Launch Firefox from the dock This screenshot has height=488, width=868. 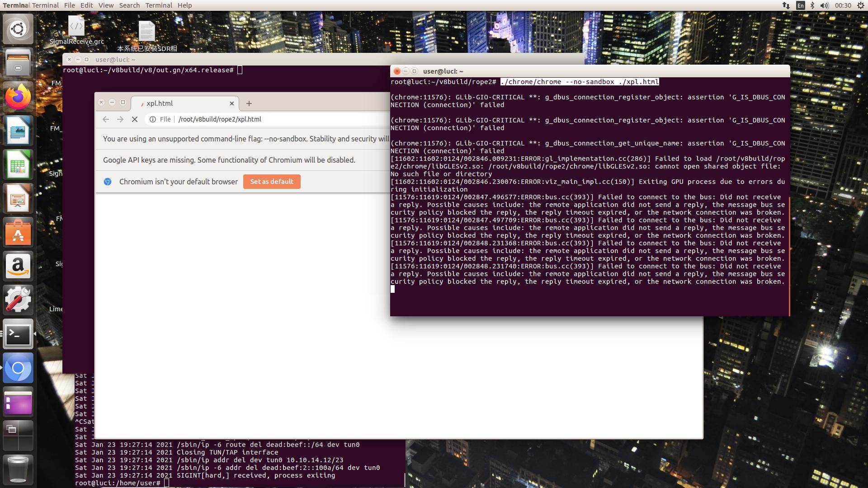coord(18,97)
